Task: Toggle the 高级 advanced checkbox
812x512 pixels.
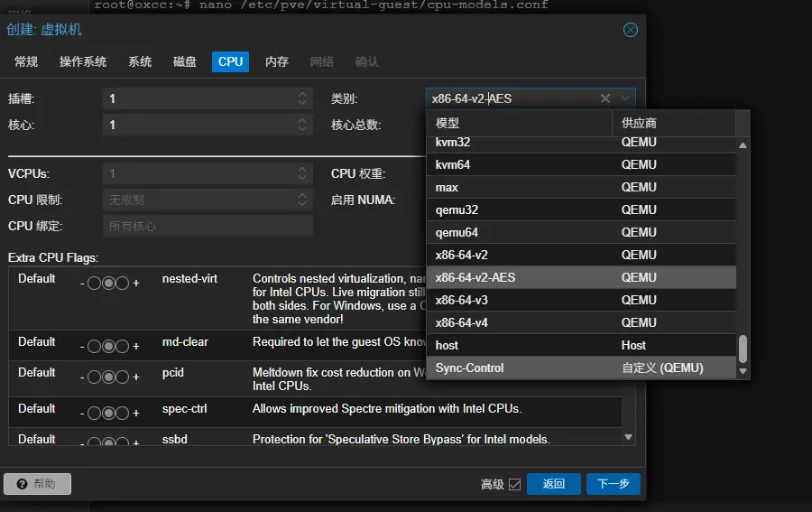Action: (515, 484)
